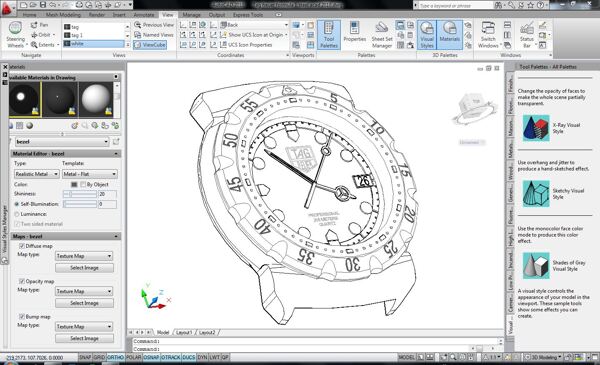Open the Sheet Set Manager icon
The height and width of the screenshot is (365, 600).
click(x=382, y=35)
